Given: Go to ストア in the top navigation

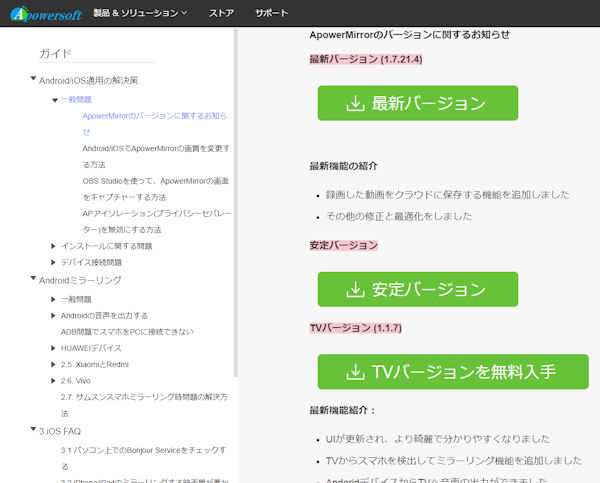Looking at the screenshot, I should (221, 13).
